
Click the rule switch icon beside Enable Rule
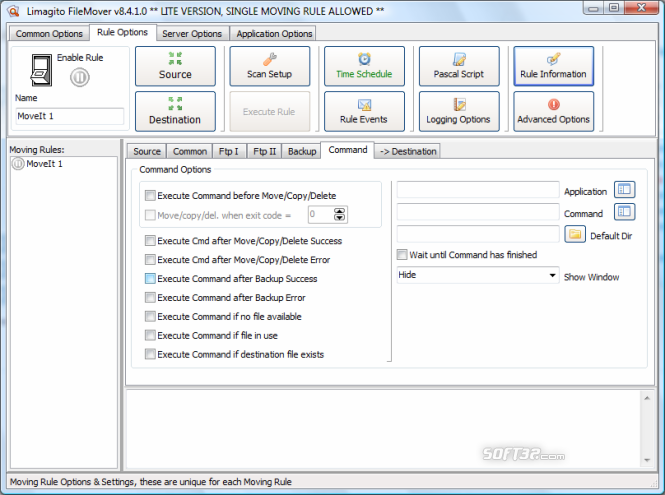click(x=42, y=70)
